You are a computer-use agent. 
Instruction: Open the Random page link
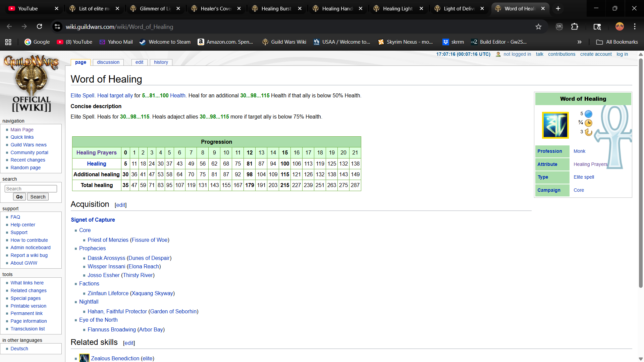(x=25, y=168)
